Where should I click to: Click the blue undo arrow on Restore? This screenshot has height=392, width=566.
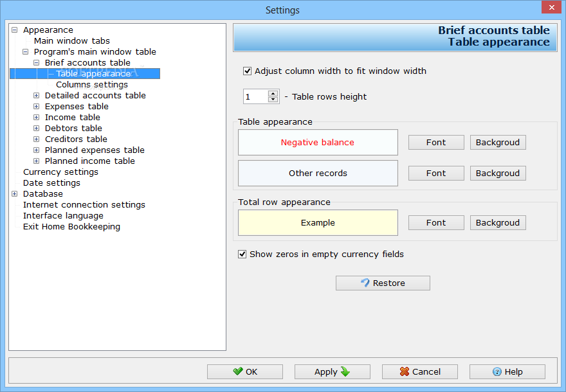tap(365, 283)
